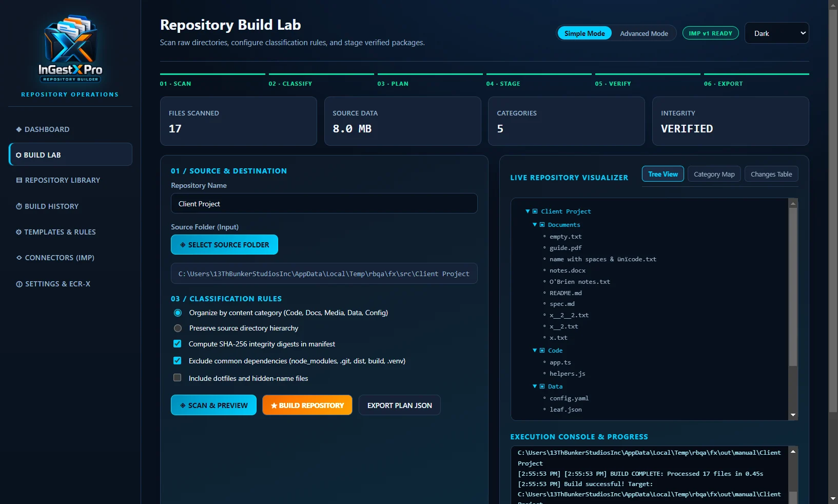Click Export Plan JSON button
This screenshot has height=504, width=838.
[399, 405]
